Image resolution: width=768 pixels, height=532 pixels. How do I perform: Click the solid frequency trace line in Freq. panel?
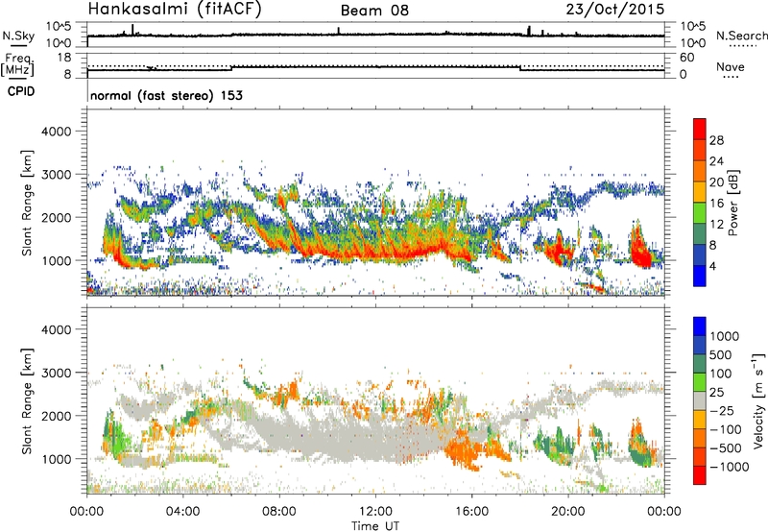tap(375, 66)
